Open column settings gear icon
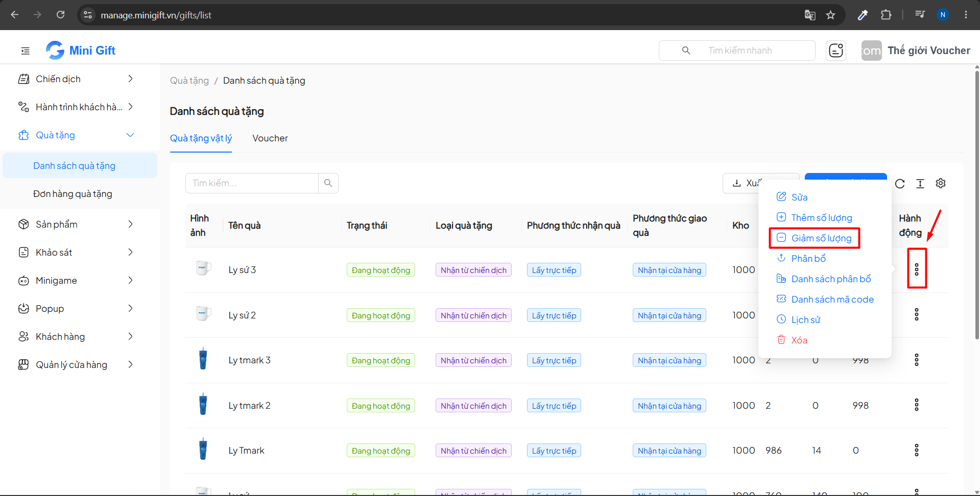Screen dimensions: 980x496 click(x=941, y=183)
